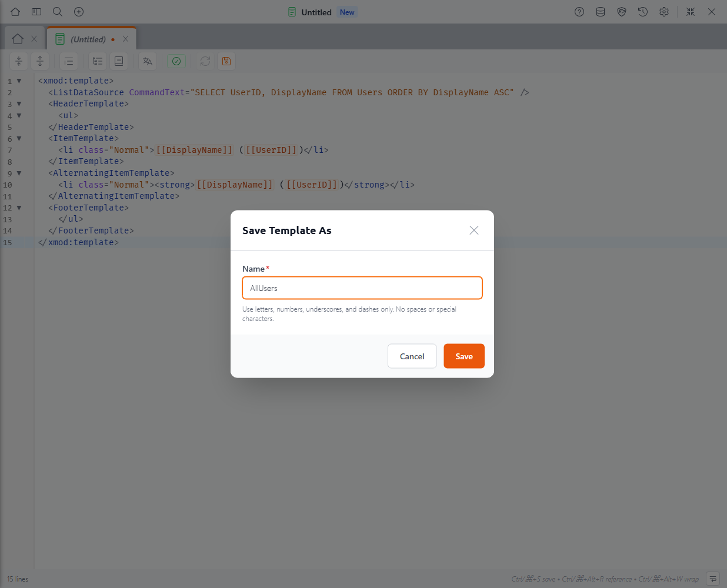Collapse fold arrow on line 1
This screenshot has height=588, width=727.
(19, 81)
